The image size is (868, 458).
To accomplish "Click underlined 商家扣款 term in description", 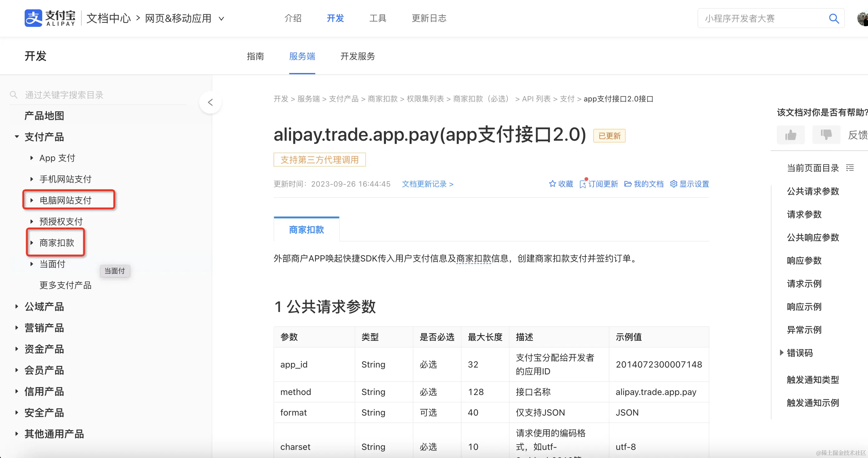I will 473,258.
